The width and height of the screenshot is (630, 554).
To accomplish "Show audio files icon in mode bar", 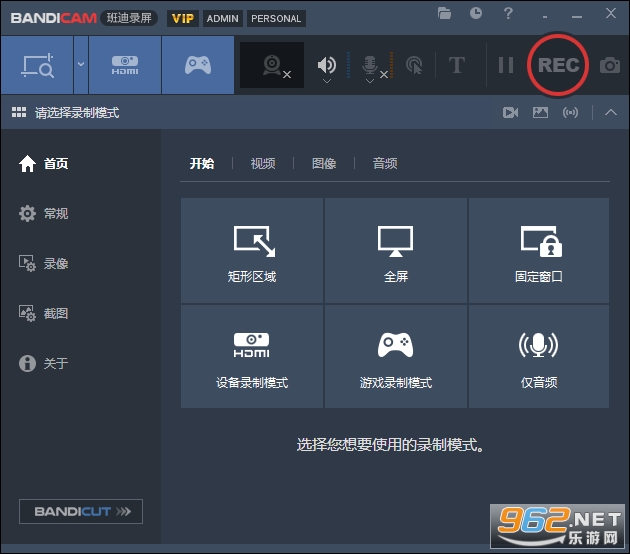I will click(571, 112).
